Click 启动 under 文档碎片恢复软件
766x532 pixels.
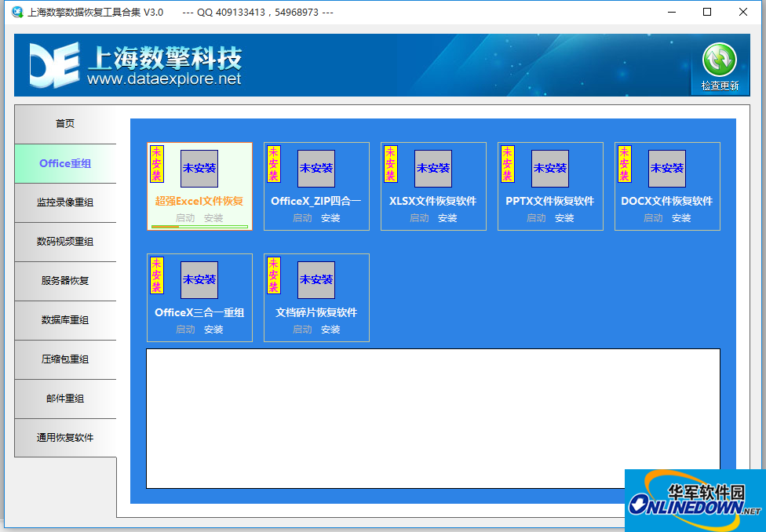[302, 330]
